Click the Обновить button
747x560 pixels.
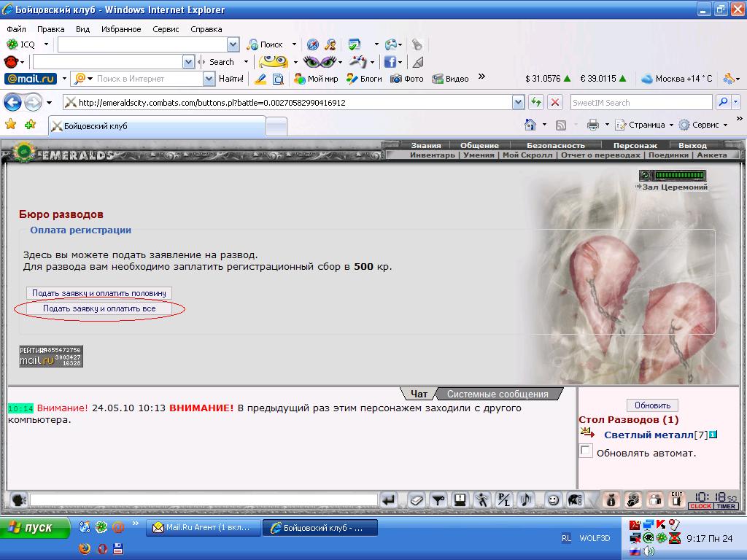[x=652, y=405]
